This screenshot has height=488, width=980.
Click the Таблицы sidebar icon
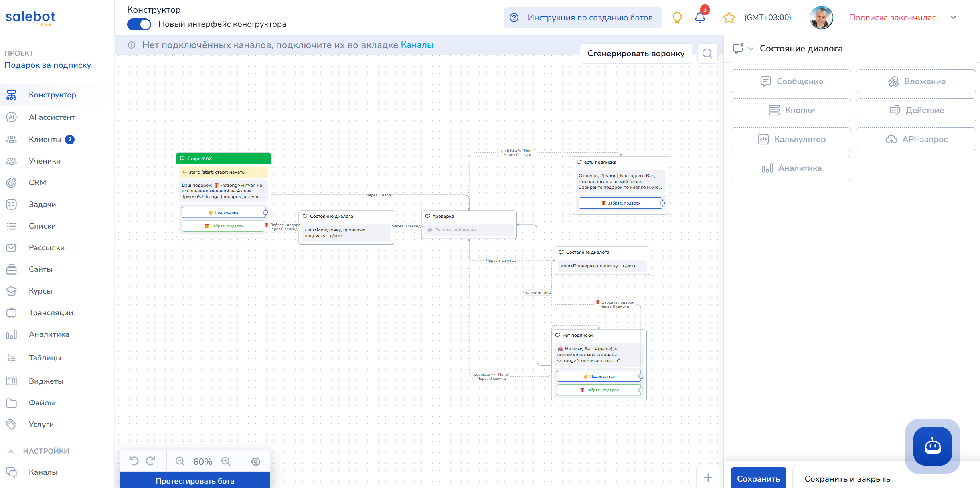pos(11,358)
